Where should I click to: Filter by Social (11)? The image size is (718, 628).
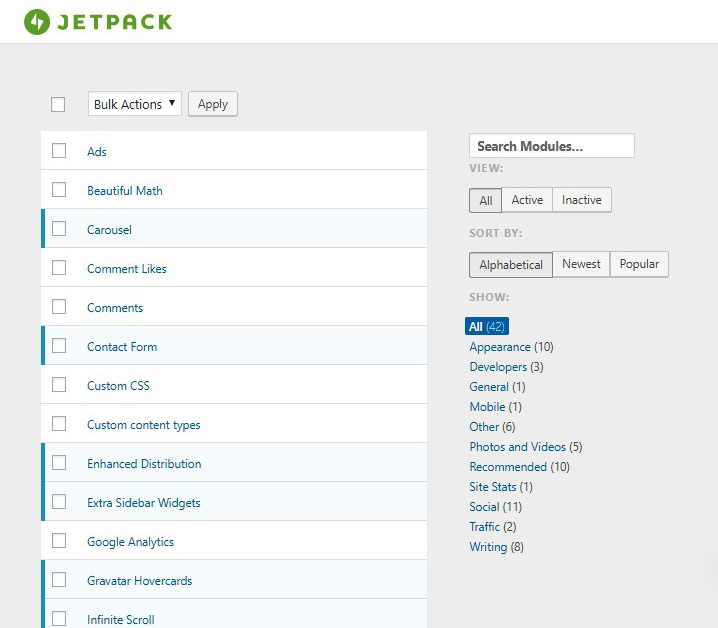click(x=495, y=507)
